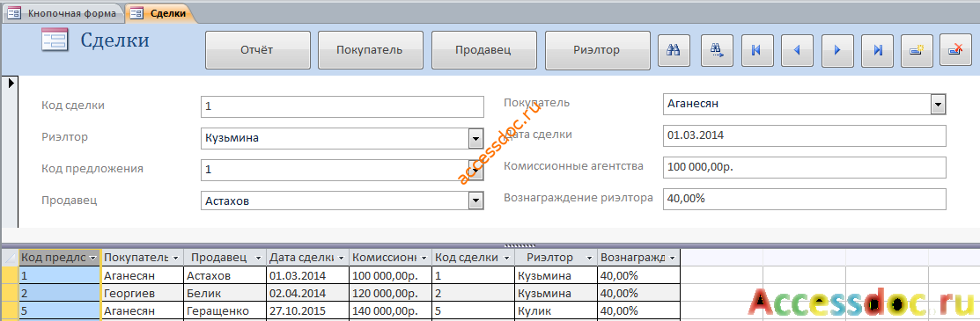Click the Код сделки input field

pos(343,106)
